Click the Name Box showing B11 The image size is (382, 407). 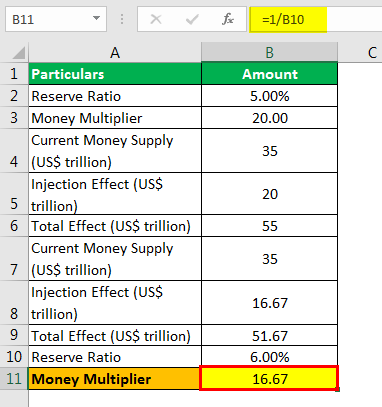(56, 19)
